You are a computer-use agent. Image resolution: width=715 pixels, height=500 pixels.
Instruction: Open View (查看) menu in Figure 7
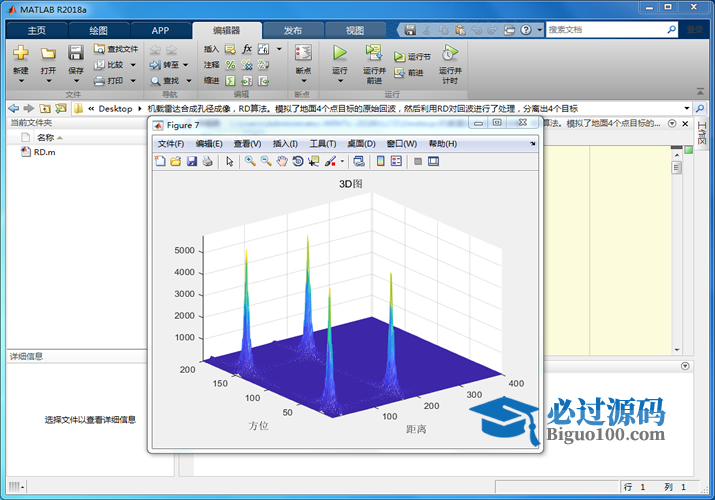click(x=247, y=144)
